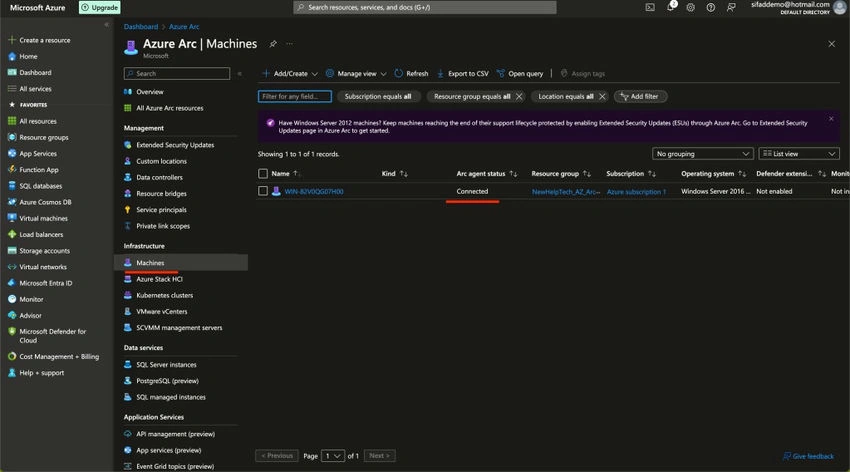Go to Dashboard breadcrumb
Image resolution: width=850 pixels, height=472 pixels.
141,27
